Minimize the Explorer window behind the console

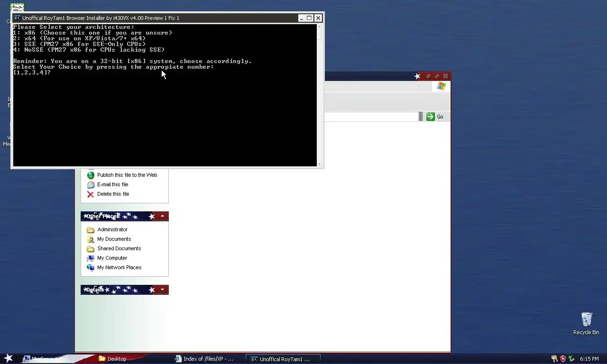pos(428,76)
